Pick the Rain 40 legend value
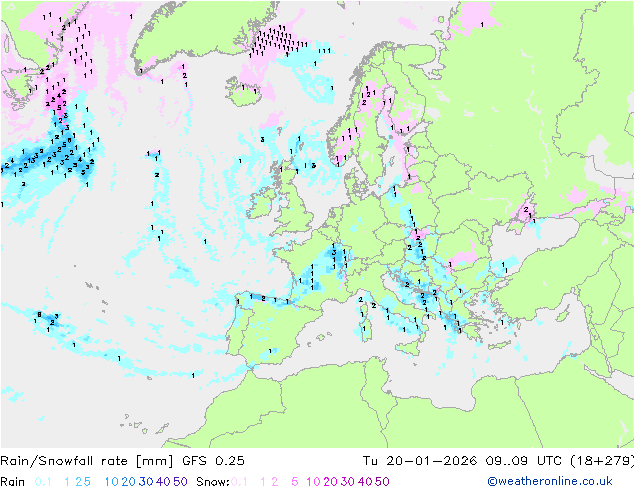Image resolution: width=634 pixels, height=490 pixels. point(163,482)
